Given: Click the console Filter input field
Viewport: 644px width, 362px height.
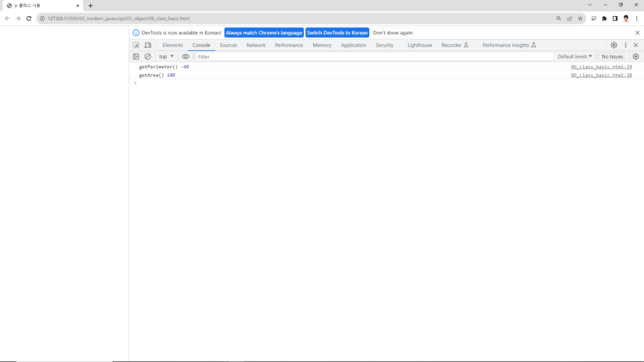Looking at the screenshot, I should pos(374,57).
